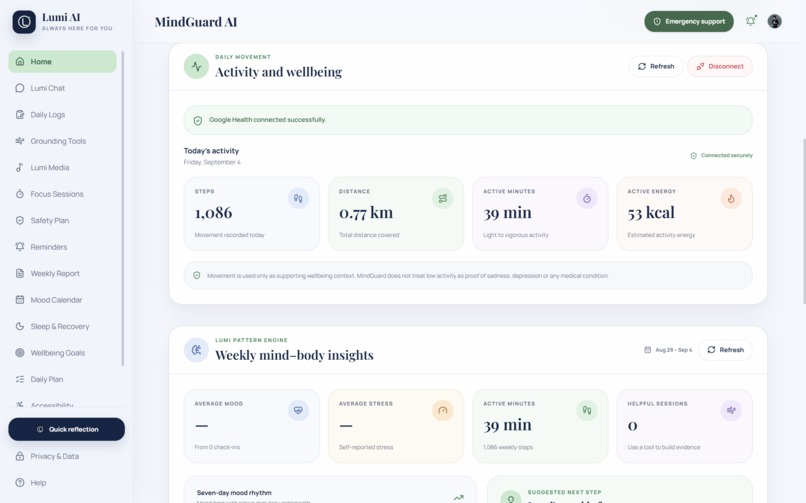Go to Home in sidebar
The height and width of the screenshot is (503, 806).
(62, 62)
